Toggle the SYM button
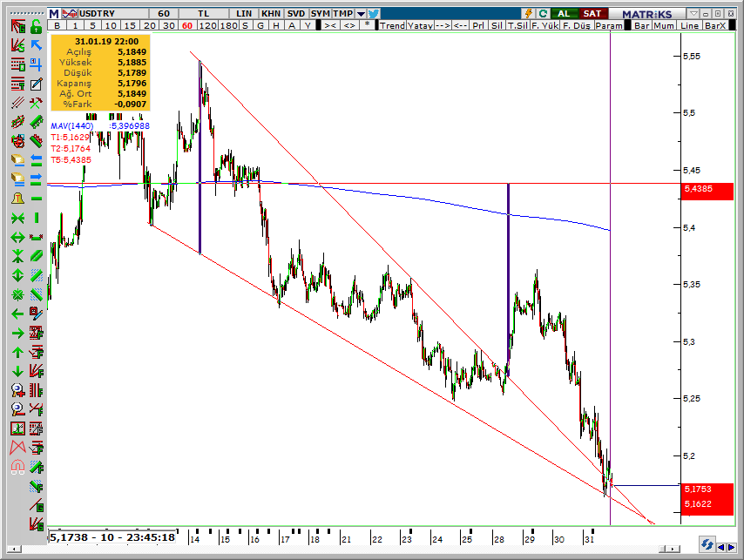The width and height of the screenshot is (744, 560). (321, 14)
